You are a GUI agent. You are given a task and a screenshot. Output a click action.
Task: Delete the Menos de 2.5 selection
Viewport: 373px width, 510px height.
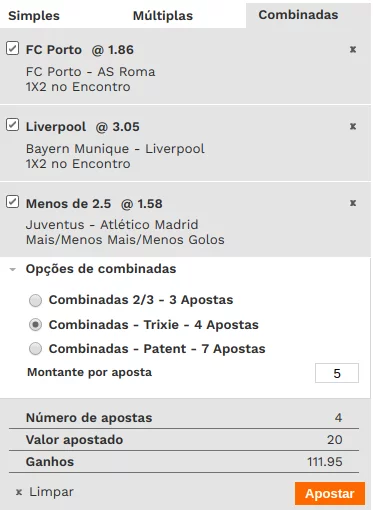coord(353,203)
